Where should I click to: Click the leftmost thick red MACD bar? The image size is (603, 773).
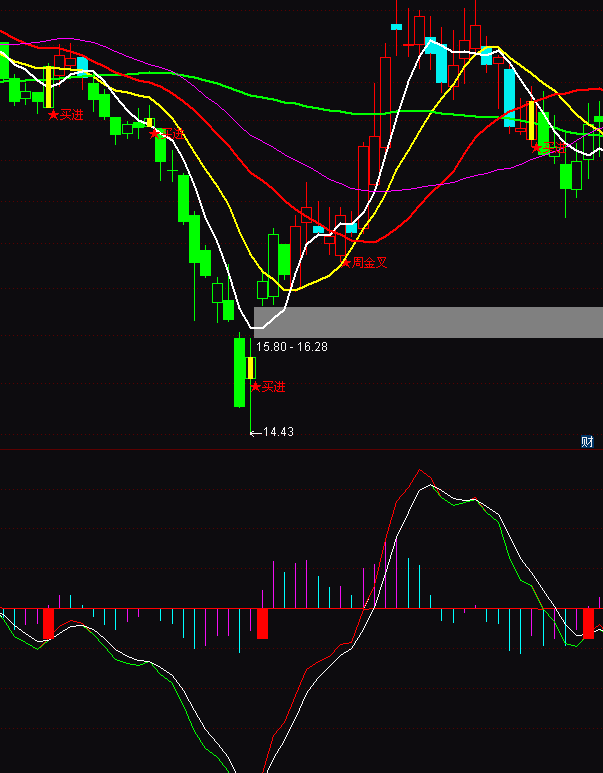[47, 623]
